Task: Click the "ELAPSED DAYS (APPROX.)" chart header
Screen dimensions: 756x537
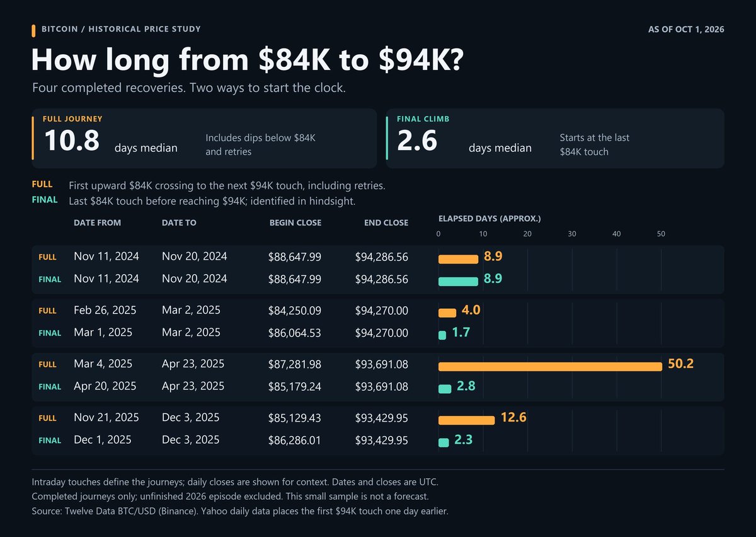Action: [490, 219]
